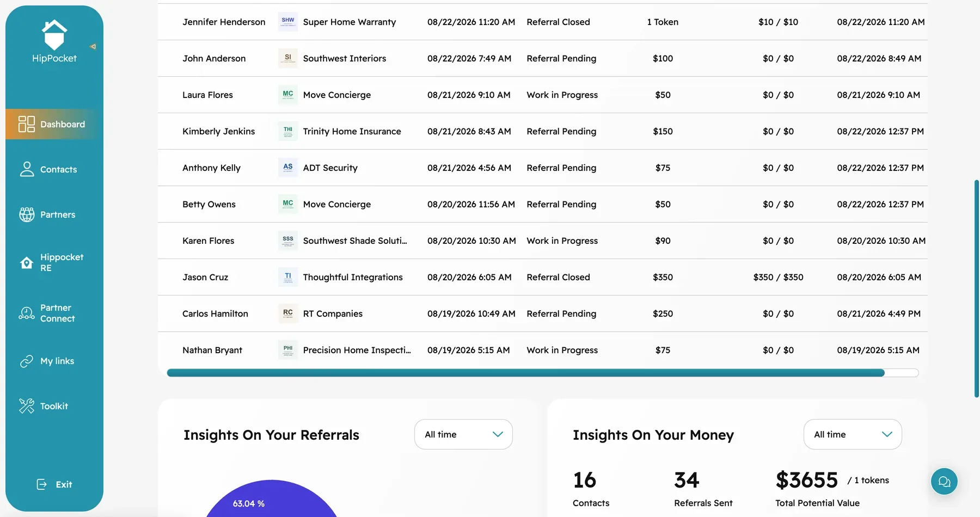Viewport: 980px width, 517px height.
Task: Open the chat support bubble
Action: [x=944, y=482]
